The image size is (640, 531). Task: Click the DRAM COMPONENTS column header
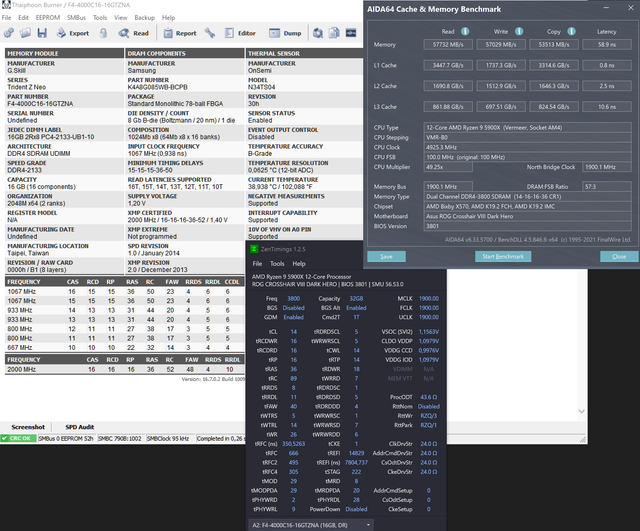(184, 53)
